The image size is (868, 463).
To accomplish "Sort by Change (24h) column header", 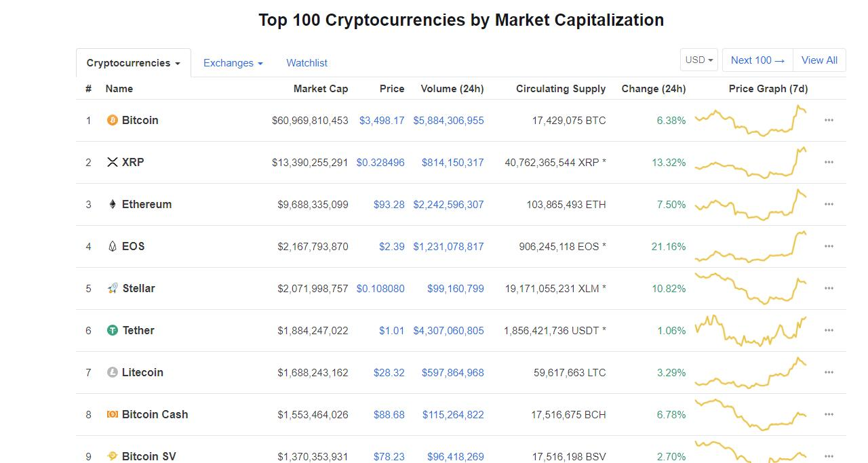I will point(654,89).
